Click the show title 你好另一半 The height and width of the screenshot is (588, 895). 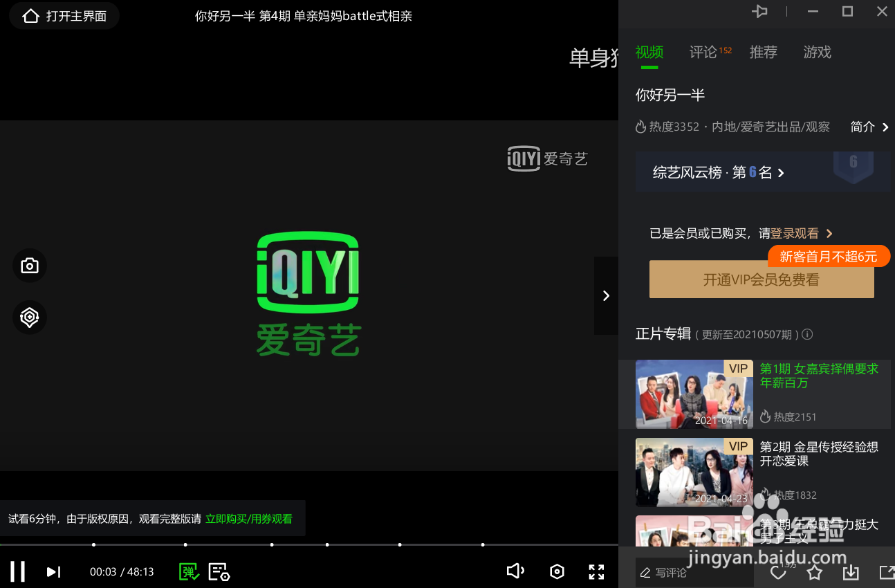(670, 95)
